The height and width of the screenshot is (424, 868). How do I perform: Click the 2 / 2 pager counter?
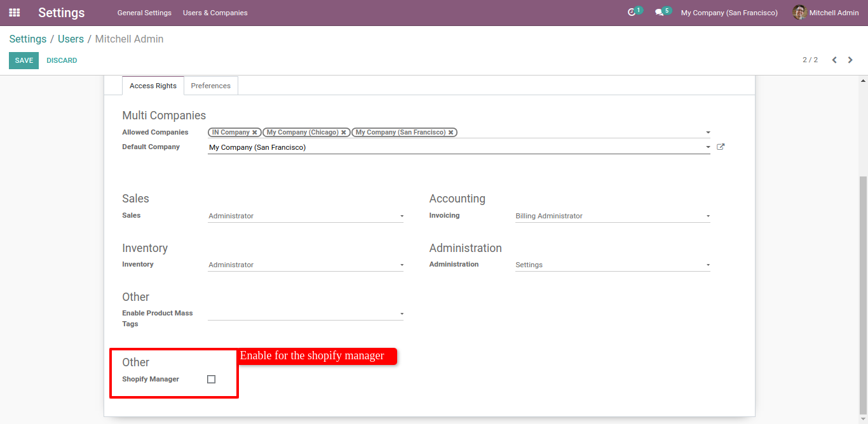click(810, 60)
